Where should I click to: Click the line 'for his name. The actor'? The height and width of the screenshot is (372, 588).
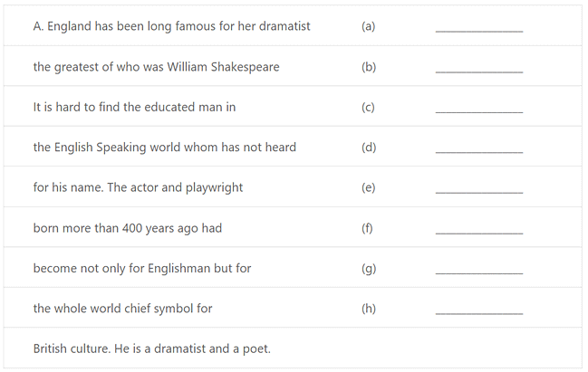tap(138, 187)
